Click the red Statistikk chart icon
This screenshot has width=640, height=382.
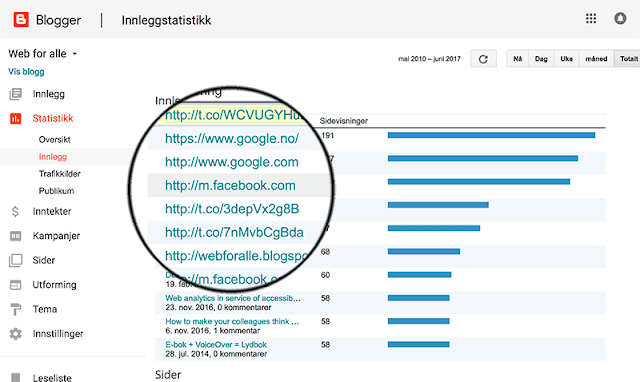16,118
